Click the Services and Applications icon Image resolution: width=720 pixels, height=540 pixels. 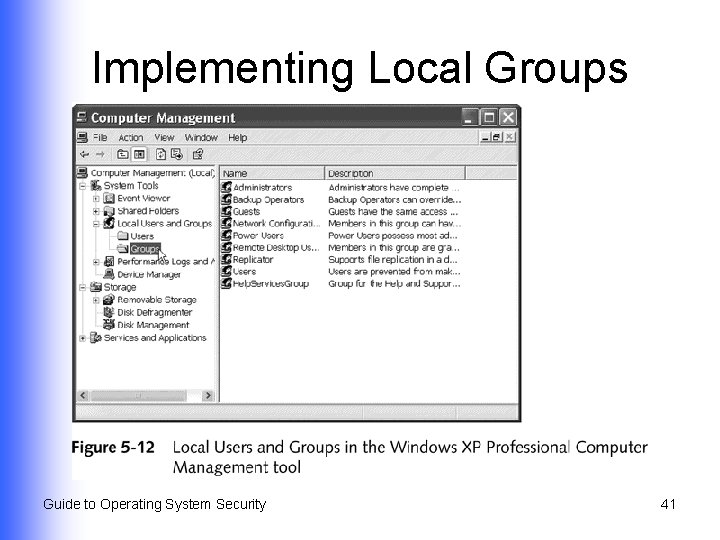pyautogui.click(x=96, y=338)
